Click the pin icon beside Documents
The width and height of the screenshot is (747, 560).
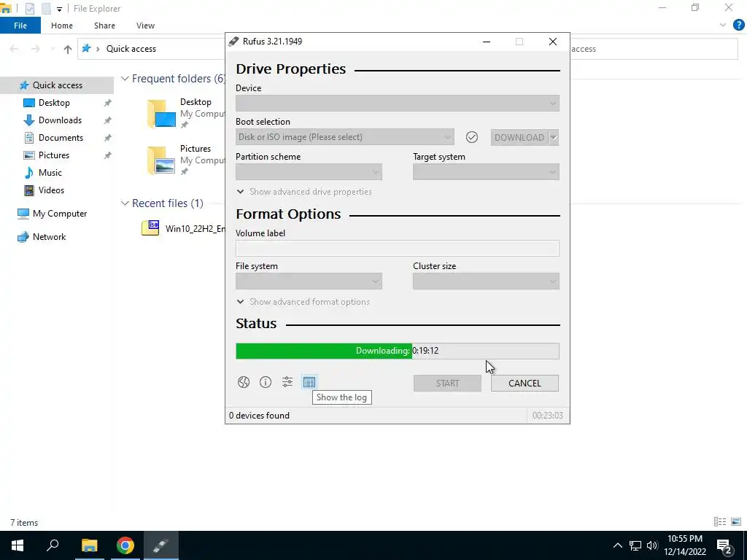(x=108, y=138)
